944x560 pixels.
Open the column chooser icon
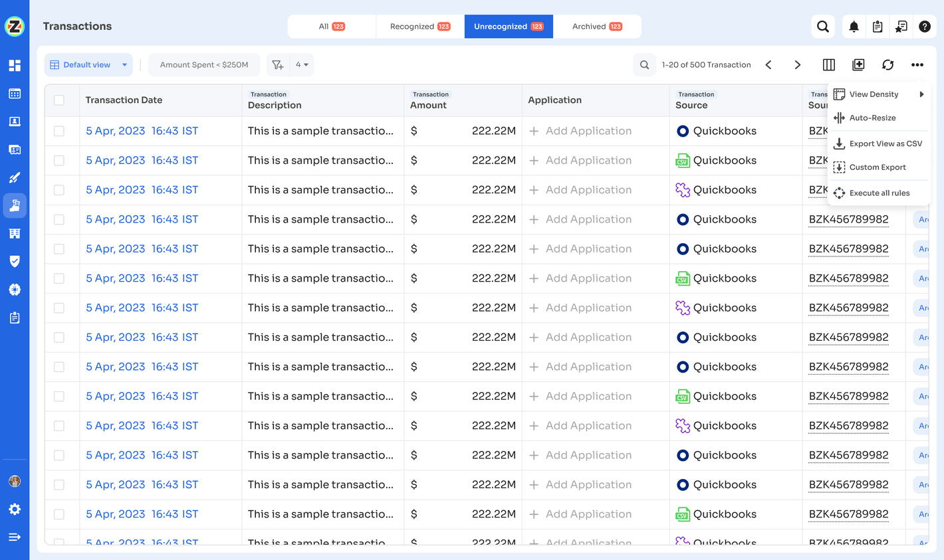tap(828, 64)
